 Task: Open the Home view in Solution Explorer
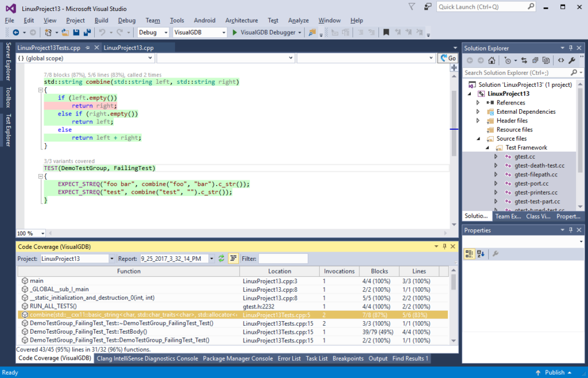click(x=491, y=60)
